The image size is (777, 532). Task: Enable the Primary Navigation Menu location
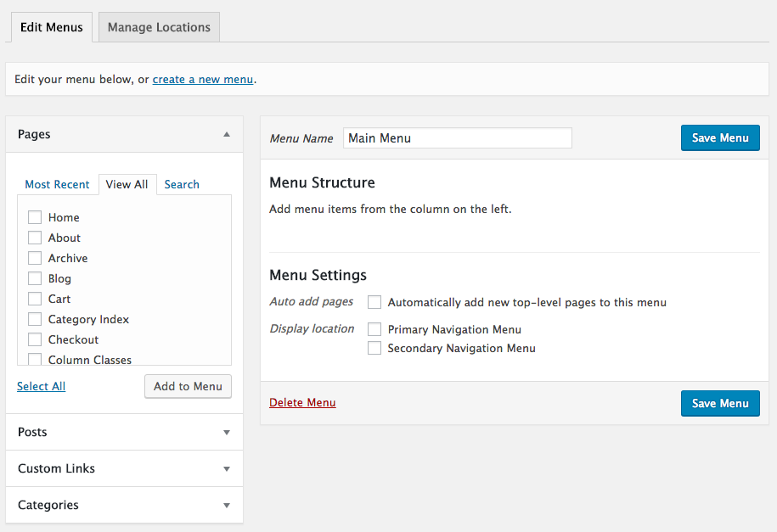pos(374,329)
